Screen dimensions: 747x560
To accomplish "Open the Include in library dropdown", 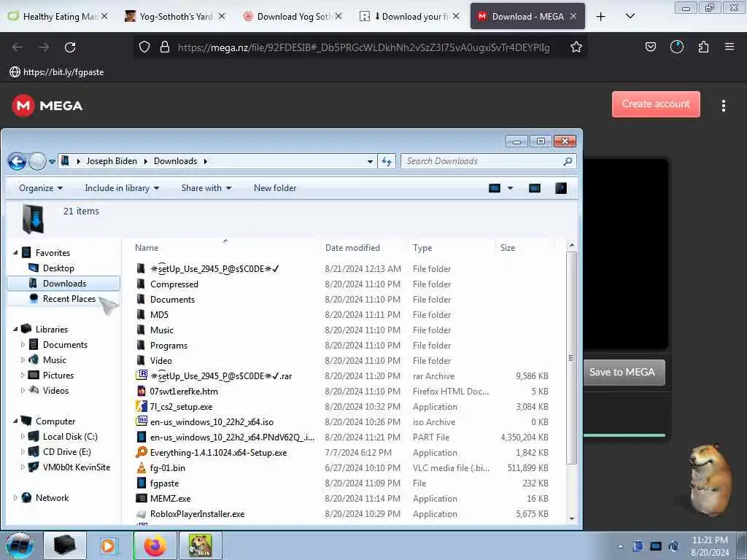I will click(x=122, y=188).
